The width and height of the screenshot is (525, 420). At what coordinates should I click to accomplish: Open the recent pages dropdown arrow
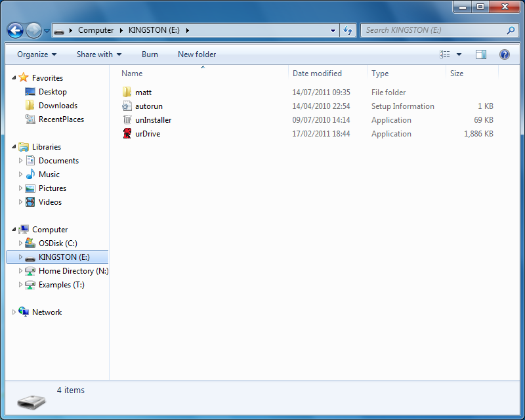(47, 30)
